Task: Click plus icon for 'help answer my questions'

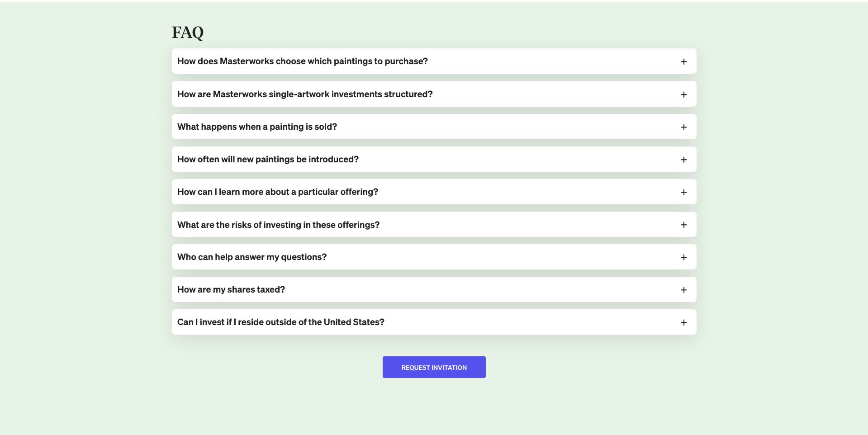Action: pos(683,257)
